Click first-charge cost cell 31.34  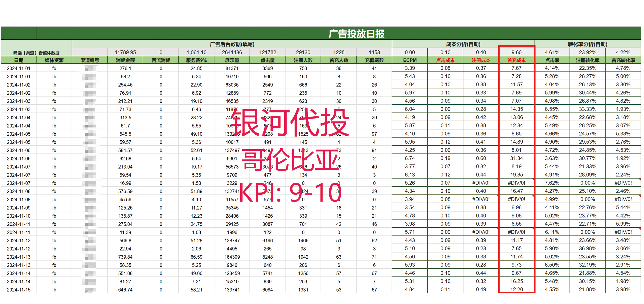(x=516, y=158)
